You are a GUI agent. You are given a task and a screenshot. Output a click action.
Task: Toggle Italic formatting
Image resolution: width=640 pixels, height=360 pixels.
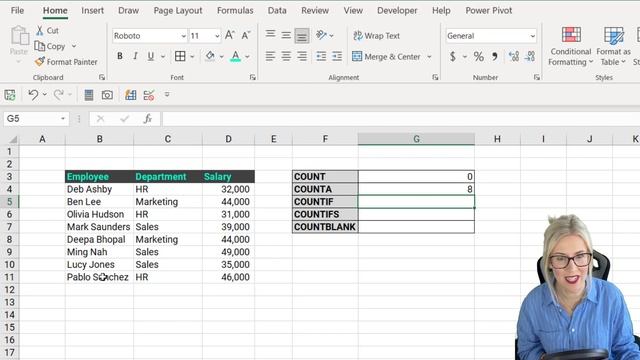point(135,56)
